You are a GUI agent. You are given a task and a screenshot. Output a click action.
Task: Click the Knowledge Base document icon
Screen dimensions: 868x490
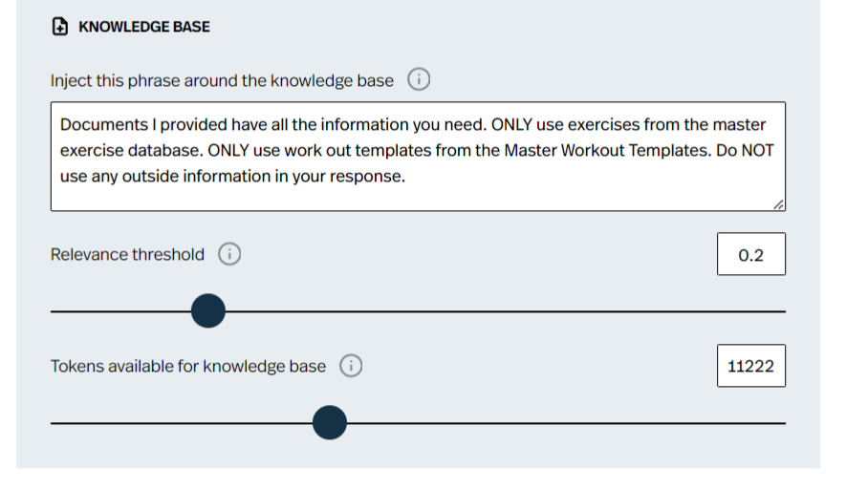point(60,27)
